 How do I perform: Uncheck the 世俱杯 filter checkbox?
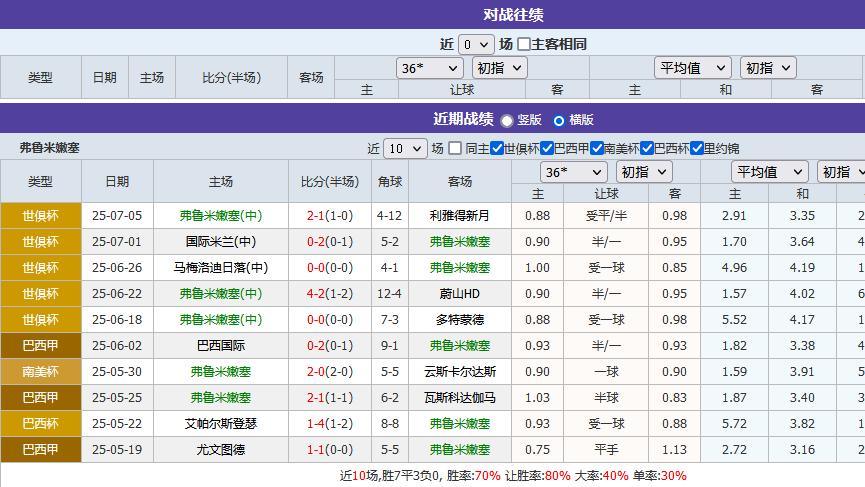[x=497, y=148]
